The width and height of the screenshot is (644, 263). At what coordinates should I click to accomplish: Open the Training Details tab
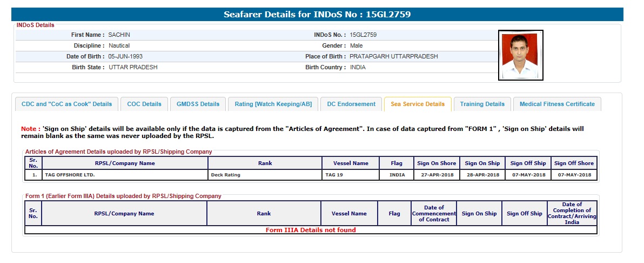click(x=482, y=104)
